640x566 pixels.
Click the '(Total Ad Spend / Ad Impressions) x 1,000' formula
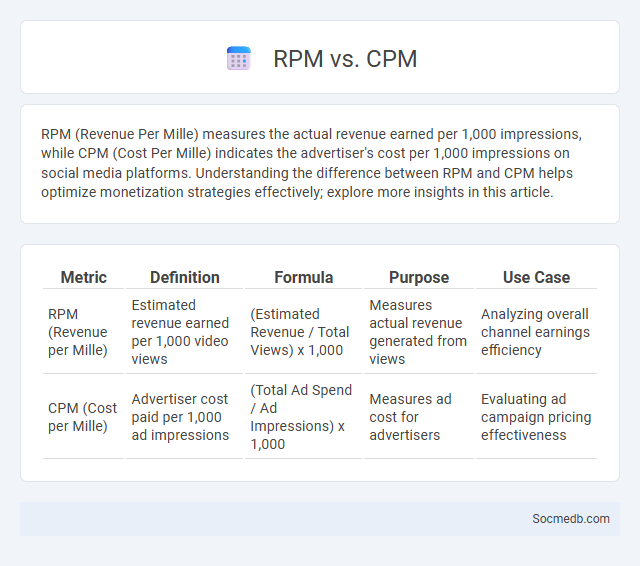click(x=301, y=417)
